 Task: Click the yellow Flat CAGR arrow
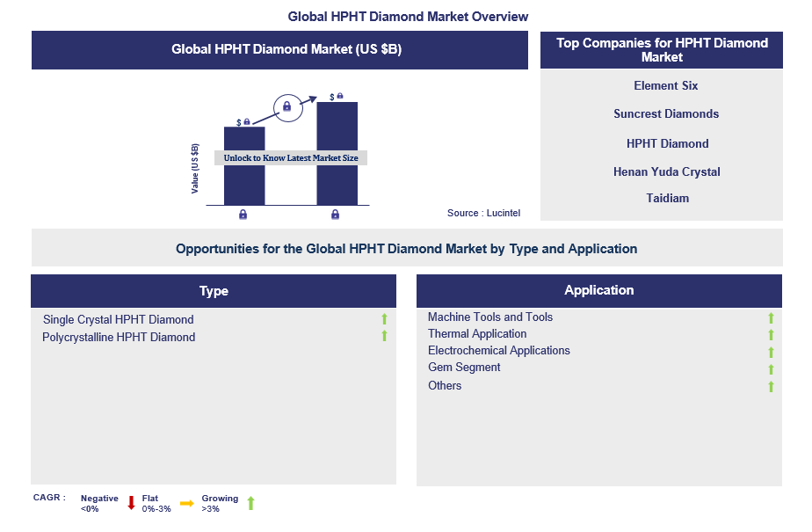(187, 502)
